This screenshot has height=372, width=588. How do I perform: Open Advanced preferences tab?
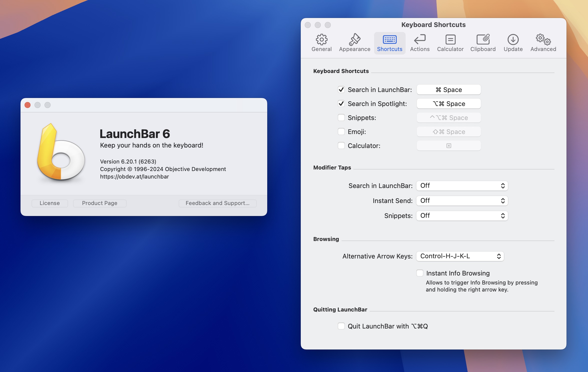tap(542, 42)
